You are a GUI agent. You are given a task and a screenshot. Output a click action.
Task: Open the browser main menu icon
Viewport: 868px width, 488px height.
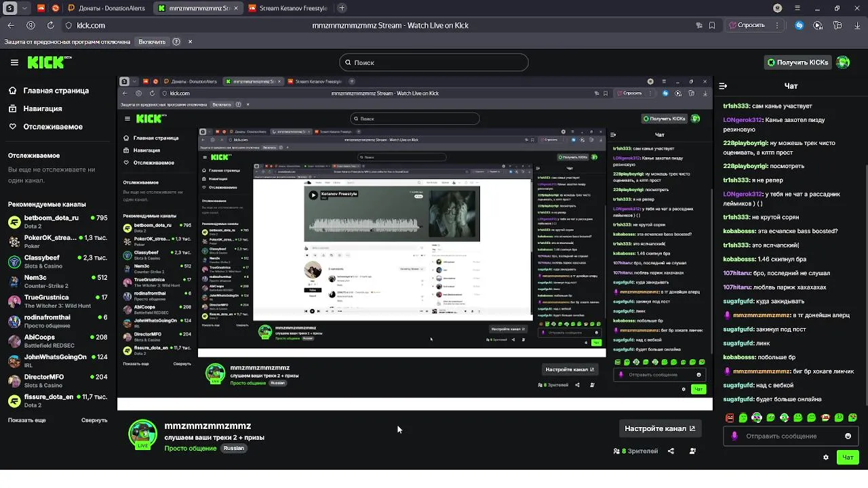[x=797, y=8]
